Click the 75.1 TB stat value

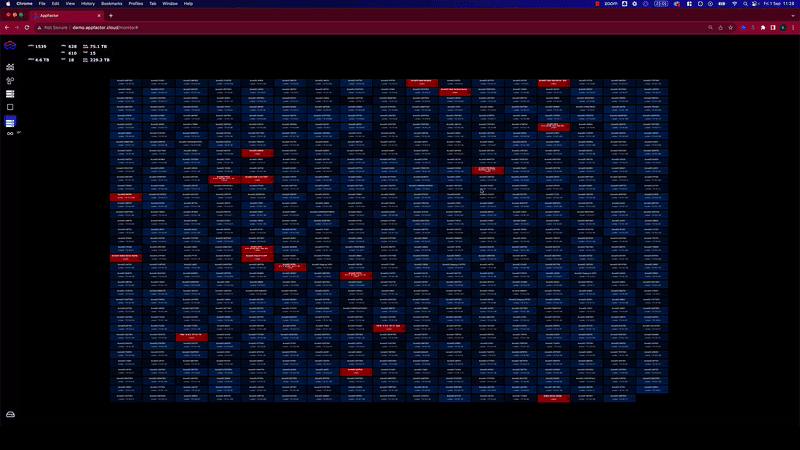(x=98, y=46)
